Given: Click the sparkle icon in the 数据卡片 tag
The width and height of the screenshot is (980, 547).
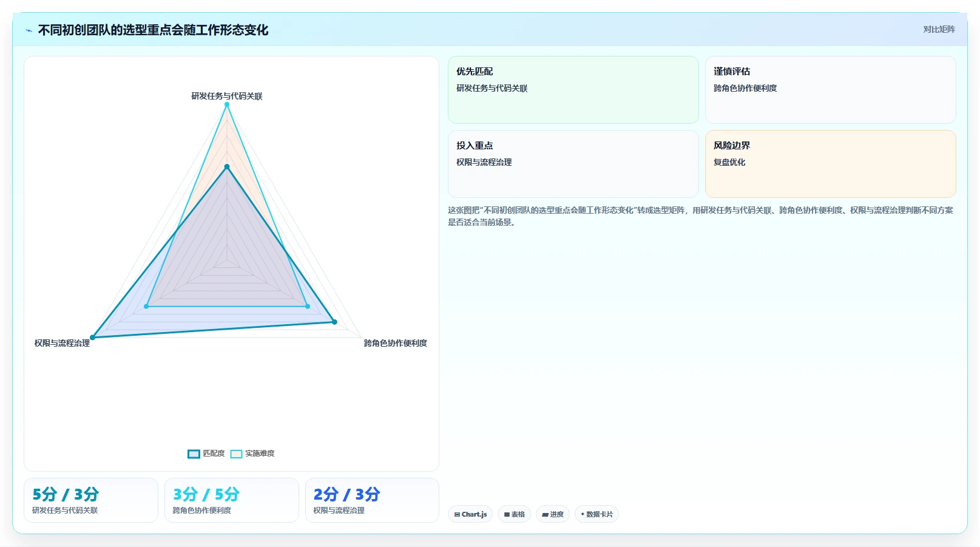Looking at the screenshot, I should click(583, 514).
